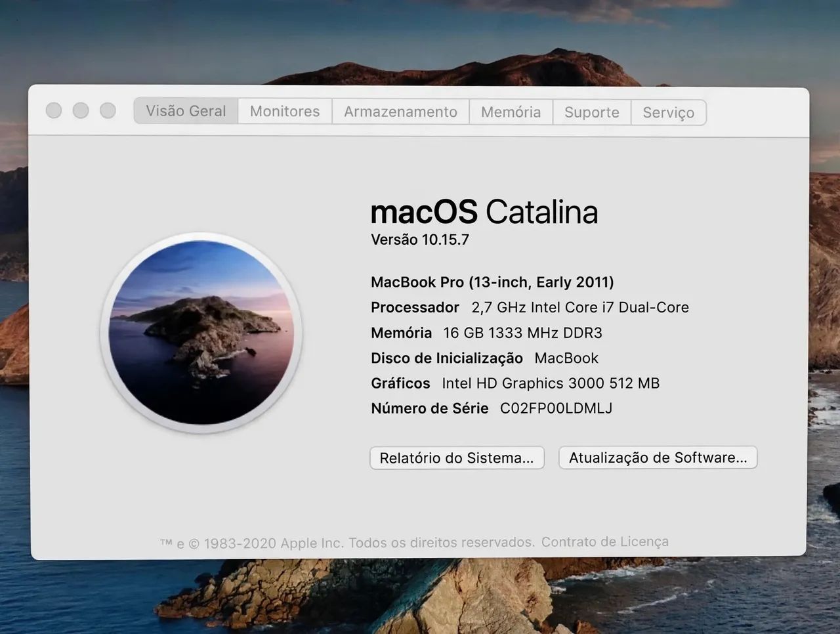Click the zoom window button
This screenshot has height=634, width=840.
[x=108, y=110]
